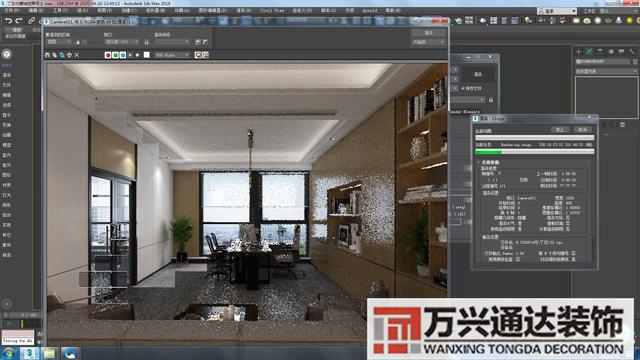Open the Arnold menu

[x=370, y=10]
